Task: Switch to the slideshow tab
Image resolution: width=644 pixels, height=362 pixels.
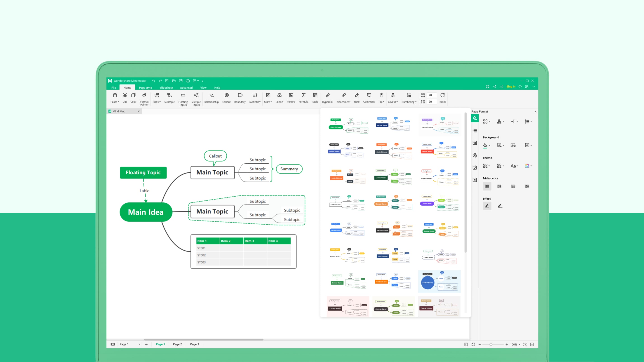Action: click(166, 88)
